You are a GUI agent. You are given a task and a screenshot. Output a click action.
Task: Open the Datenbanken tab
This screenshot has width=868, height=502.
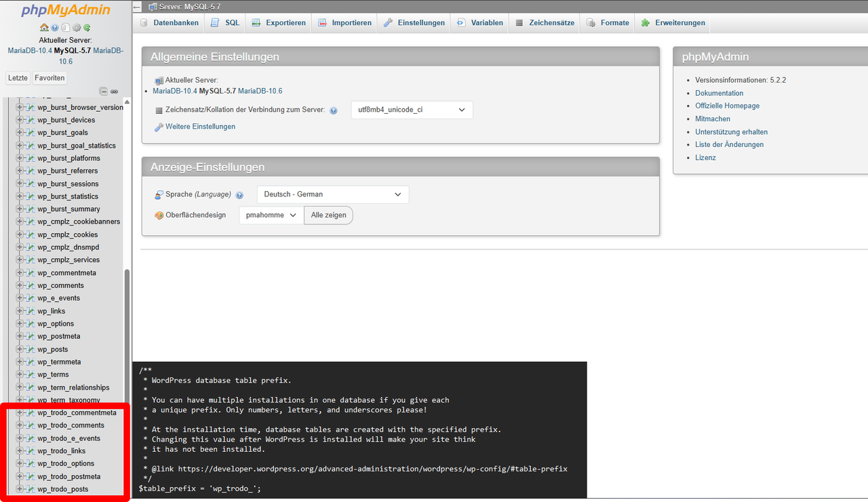170,22
